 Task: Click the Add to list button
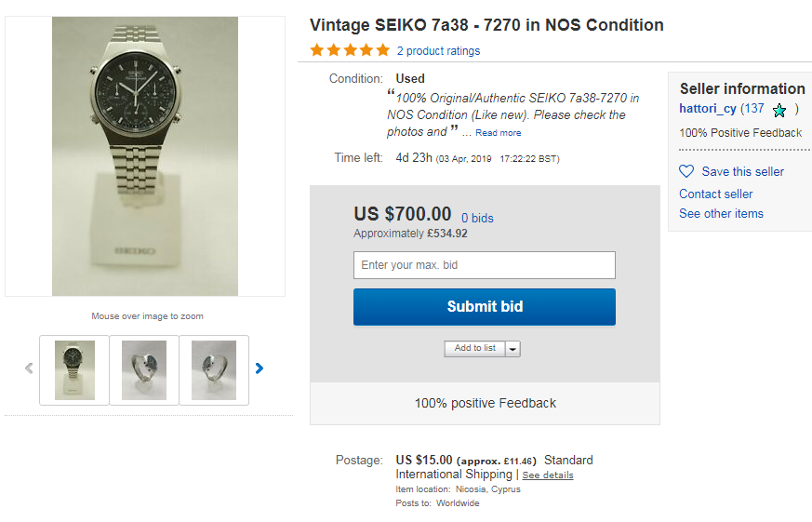pyautogui.click(x=475, y=349)
